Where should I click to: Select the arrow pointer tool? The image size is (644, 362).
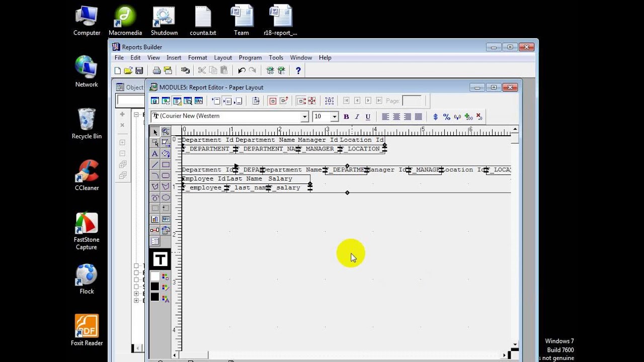tap(155, 132)
